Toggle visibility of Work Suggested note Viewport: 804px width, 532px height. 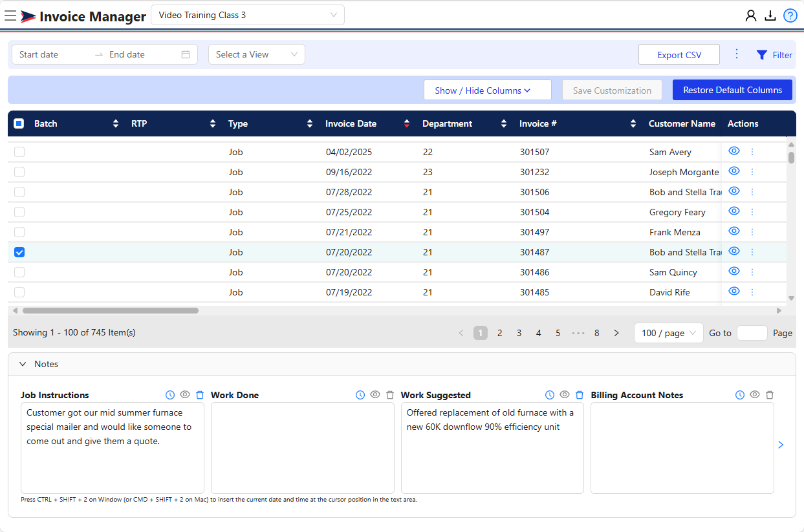pyautogui.click(x=565, y=394)
